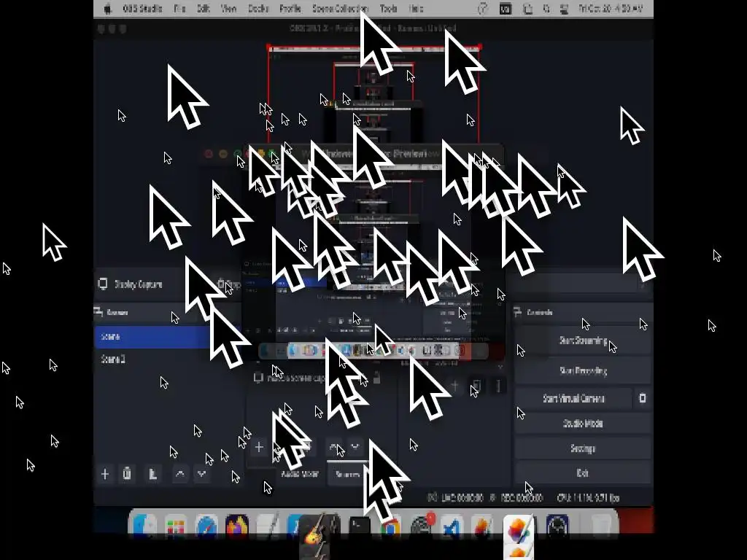
Task: Move source up arrow in Sources toolbar
Action: [x=333, y=447]
